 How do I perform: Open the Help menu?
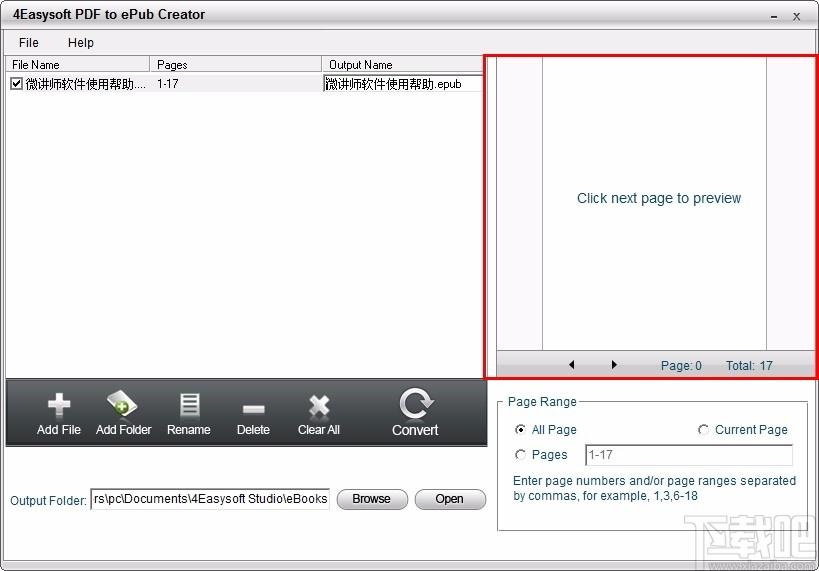point(81,43)
